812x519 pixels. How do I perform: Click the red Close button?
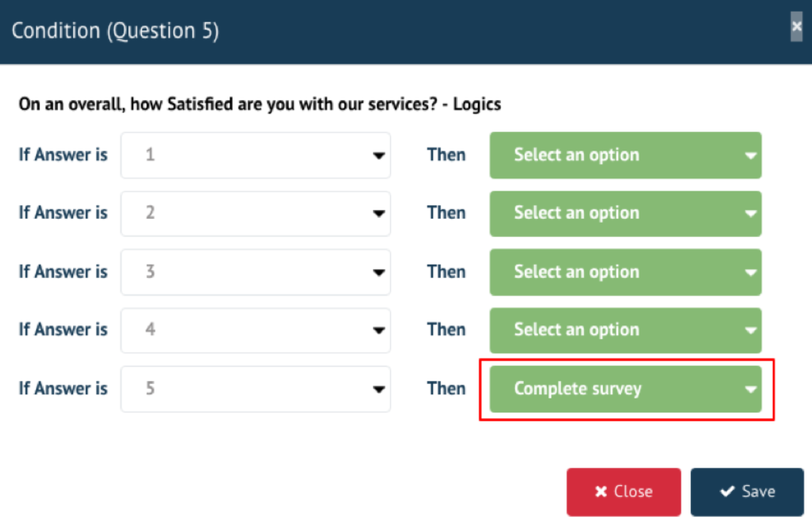coord(623,491)
